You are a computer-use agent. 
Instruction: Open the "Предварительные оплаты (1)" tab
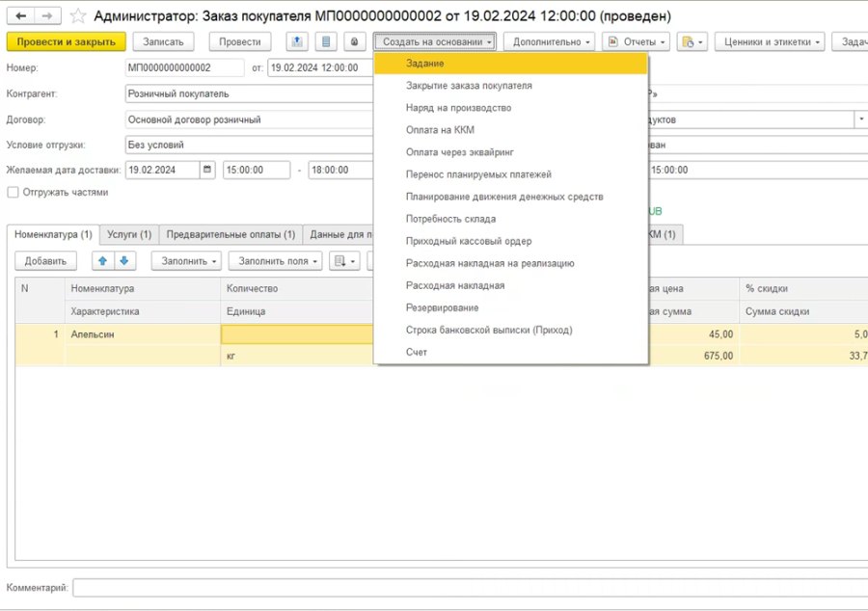[x=231, y=234]
